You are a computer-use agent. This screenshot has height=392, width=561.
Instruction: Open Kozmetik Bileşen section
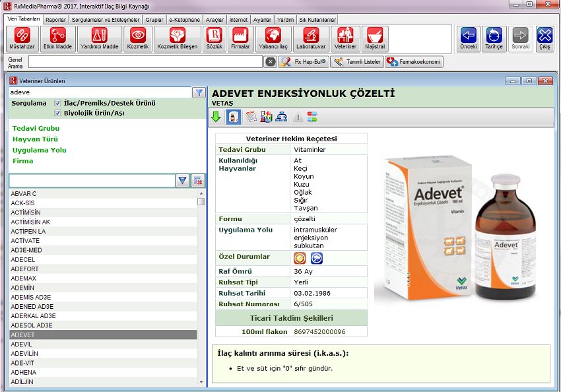tap(177, 39)
